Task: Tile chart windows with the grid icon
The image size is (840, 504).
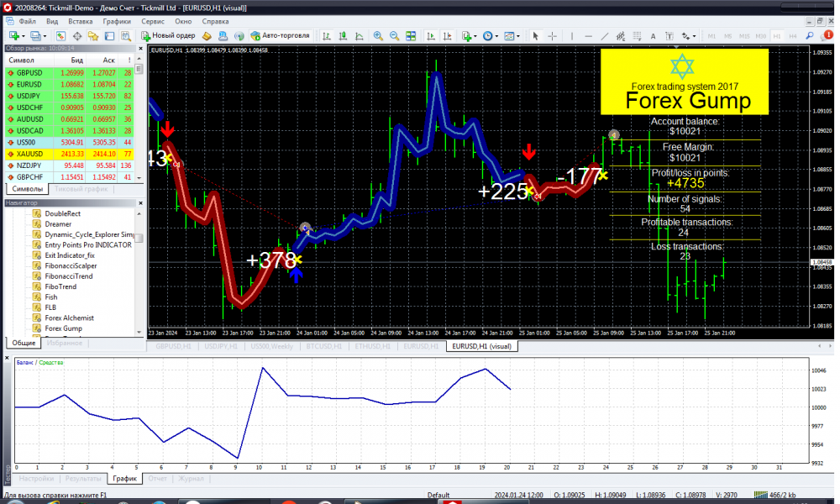Action: click(x=411, y=36)
